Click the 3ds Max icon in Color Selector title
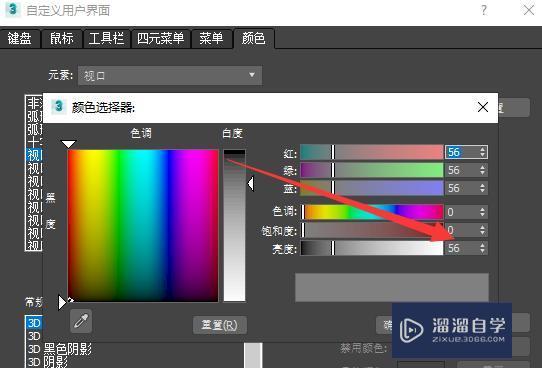 click(x=59, y=106)
